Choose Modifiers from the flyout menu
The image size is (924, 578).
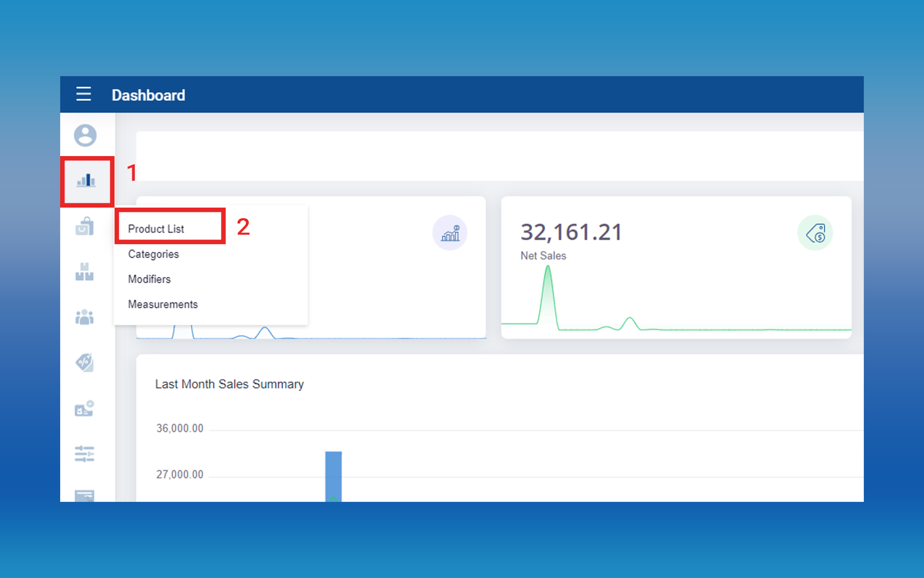point(149,279)
